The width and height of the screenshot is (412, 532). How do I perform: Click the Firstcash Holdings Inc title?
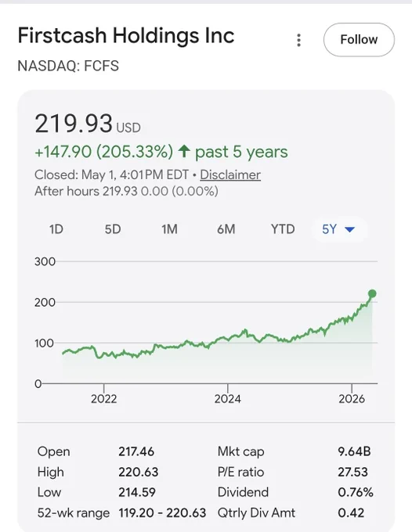pyautogui.click(x=126, y=36)
